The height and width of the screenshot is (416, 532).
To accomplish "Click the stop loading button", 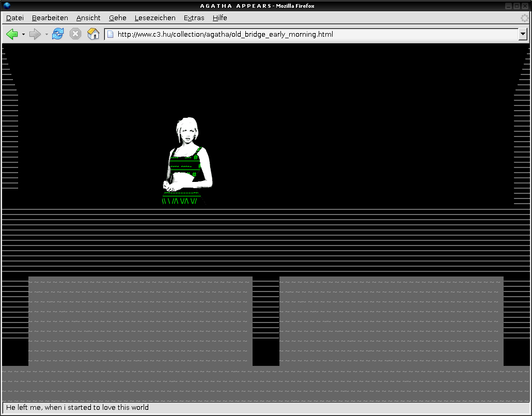I will [x=75, y=34].
